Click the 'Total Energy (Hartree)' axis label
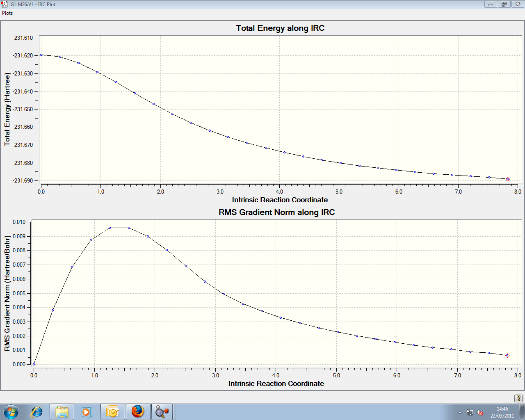 click(7, 109)
